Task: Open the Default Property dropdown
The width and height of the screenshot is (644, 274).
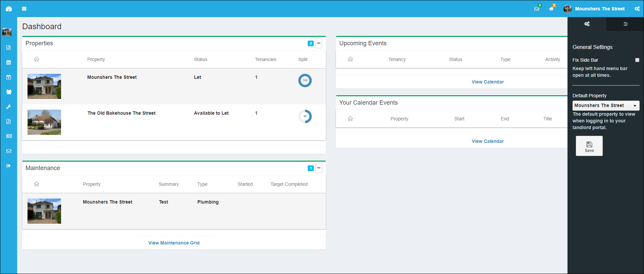Action: coord(606,106)
